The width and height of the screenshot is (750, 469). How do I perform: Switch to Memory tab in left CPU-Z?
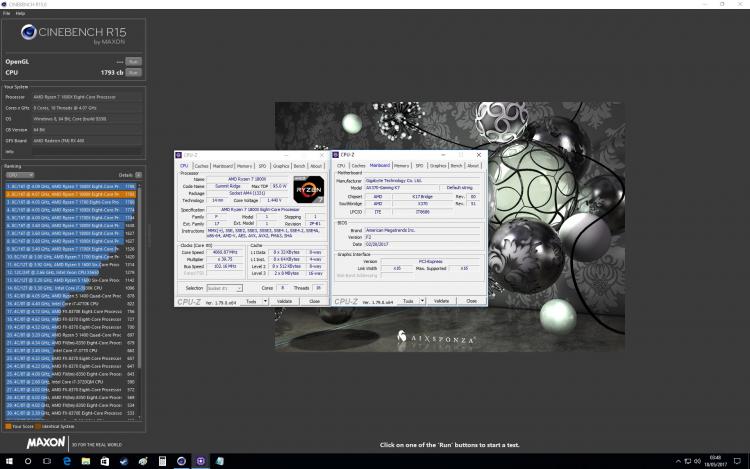(244, 166)
